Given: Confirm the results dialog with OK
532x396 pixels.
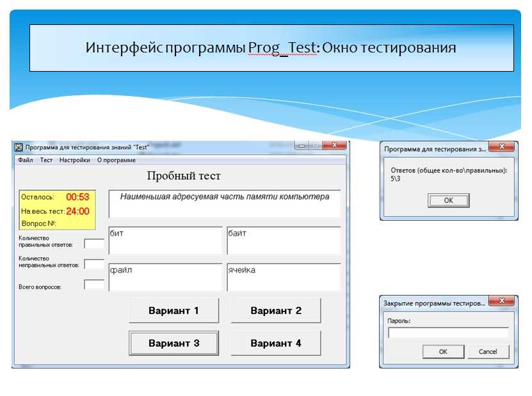Looking at the screenshot, I should click(x=449, y=200).
